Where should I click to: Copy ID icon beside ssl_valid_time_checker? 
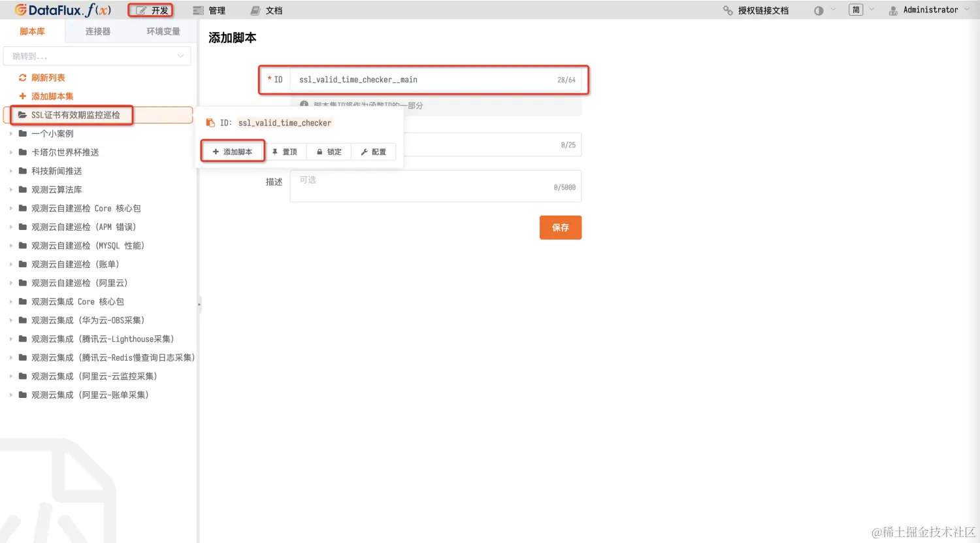pyautogui.click(x=210, y=123)
